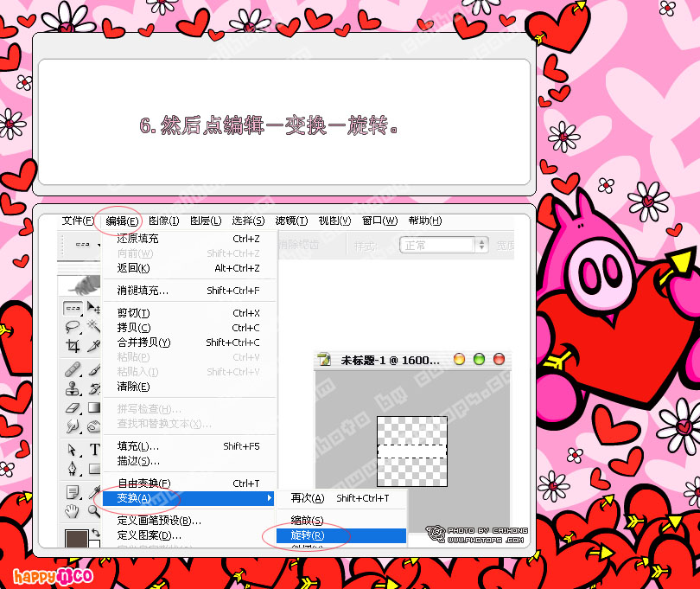Click the green button on document window

click(x=479, y=359)
